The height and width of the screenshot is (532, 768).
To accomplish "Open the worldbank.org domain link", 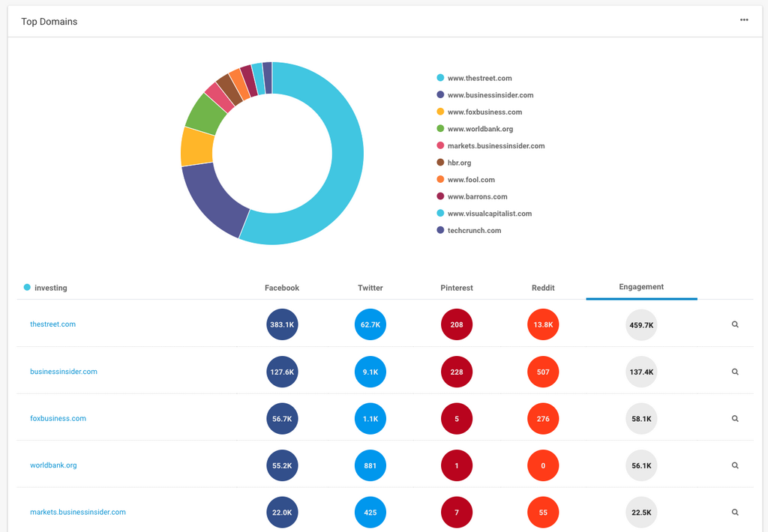I will [53, 465].
